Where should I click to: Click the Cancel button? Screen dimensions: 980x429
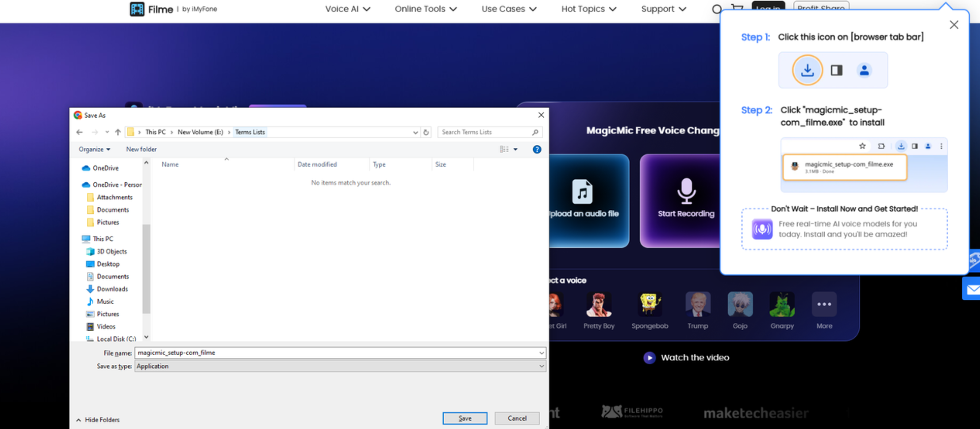pyautogui.click(x=517, y=418)
